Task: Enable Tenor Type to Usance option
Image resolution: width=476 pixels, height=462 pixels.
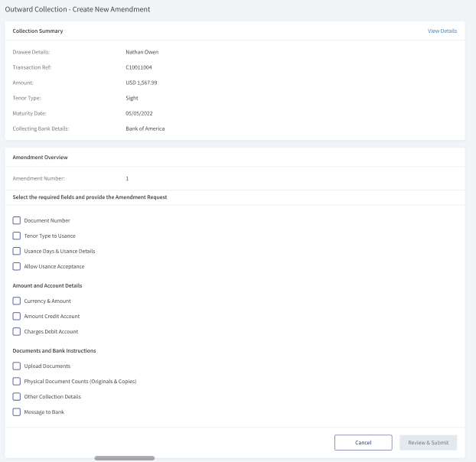Action: click(x=17, y=236)
